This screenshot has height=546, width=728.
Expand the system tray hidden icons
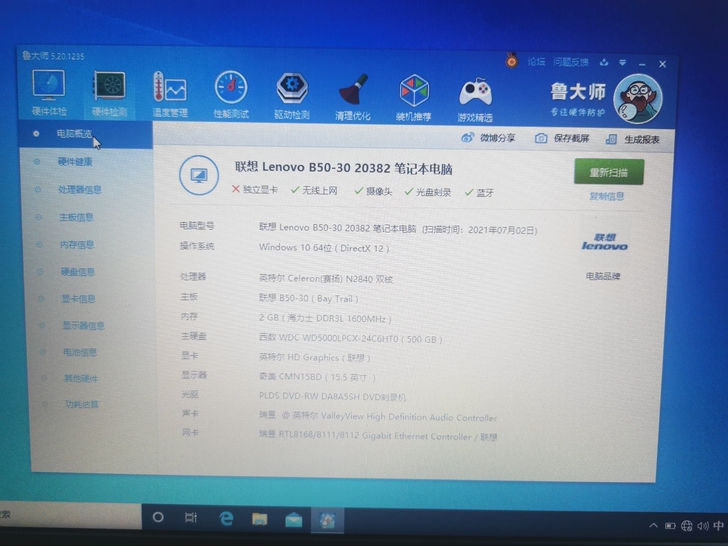[653, 526]
